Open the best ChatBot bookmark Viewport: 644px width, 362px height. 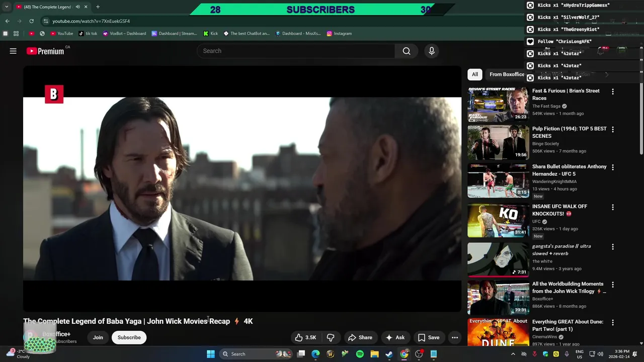click(x=247, y=34)
